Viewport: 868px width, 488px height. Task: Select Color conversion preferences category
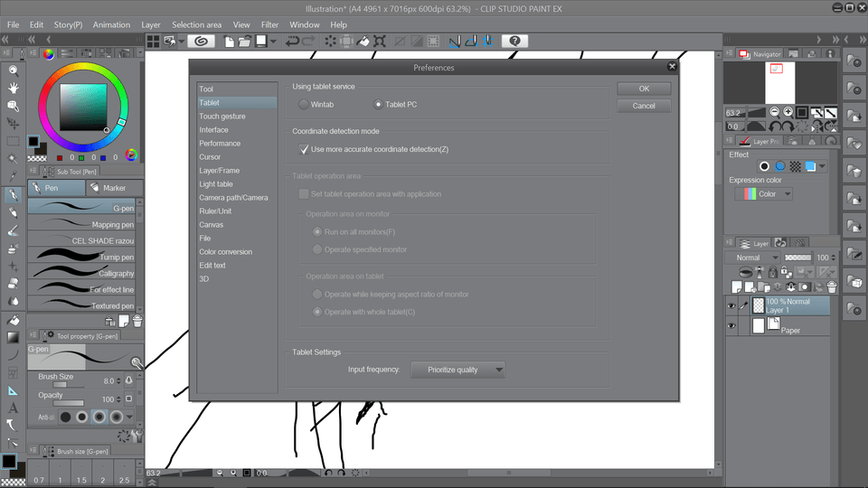coord(225,252)
